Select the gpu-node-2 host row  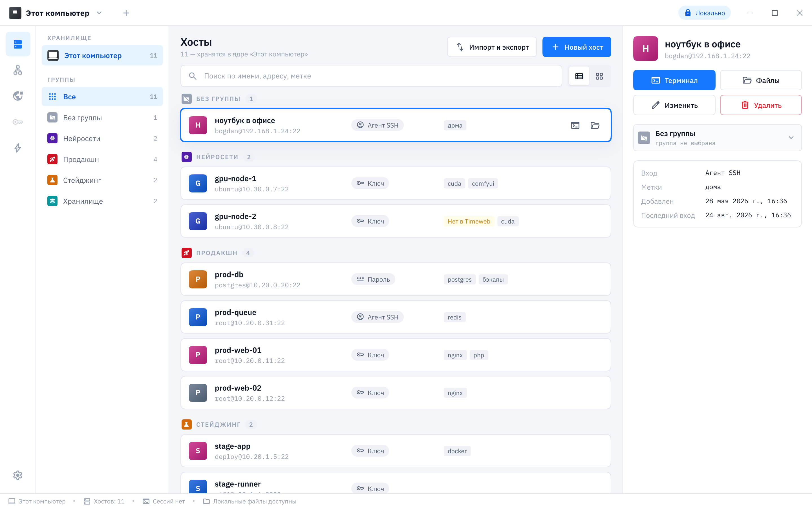click(x=396, y=221)
